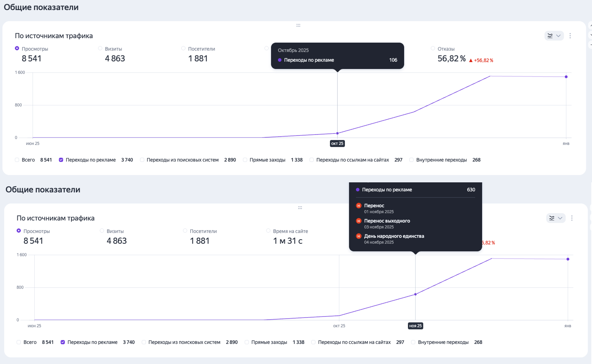The height and width of the screenshot is (364, 592).
Task: Click the purple dot in the Октябрь 2025 tooltip
Action: [x=280, y=60]
